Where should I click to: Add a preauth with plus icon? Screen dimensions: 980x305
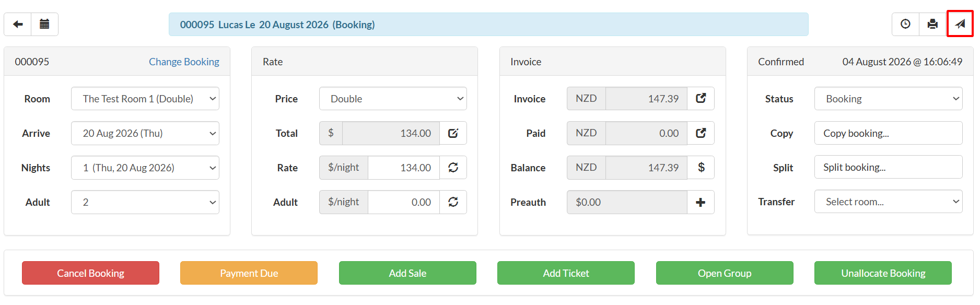pos(701,202)
